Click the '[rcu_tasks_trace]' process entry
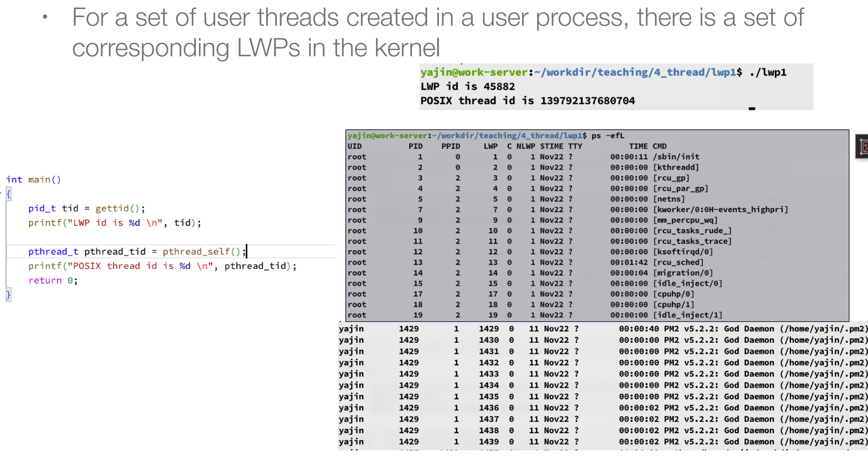The image size is (868, 463). pyautogui.click(x=692, y=241)
